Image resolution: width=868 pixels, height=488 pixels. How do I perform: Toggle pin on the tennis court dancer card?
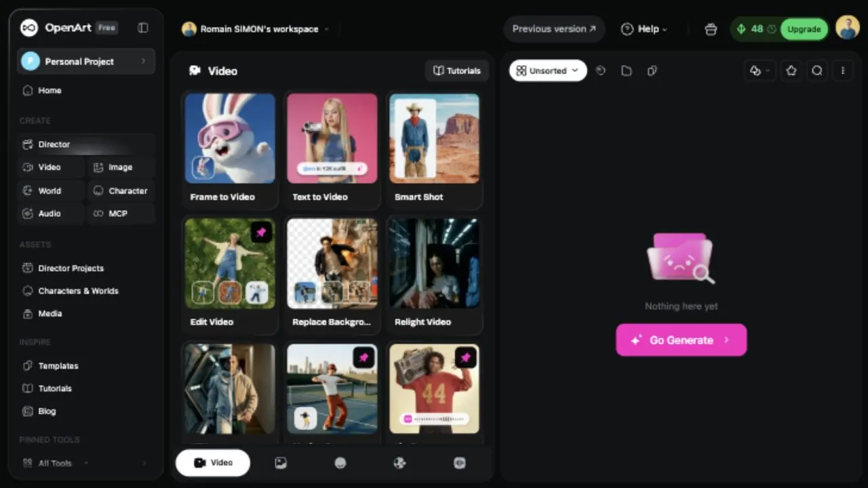pos(364,358)
